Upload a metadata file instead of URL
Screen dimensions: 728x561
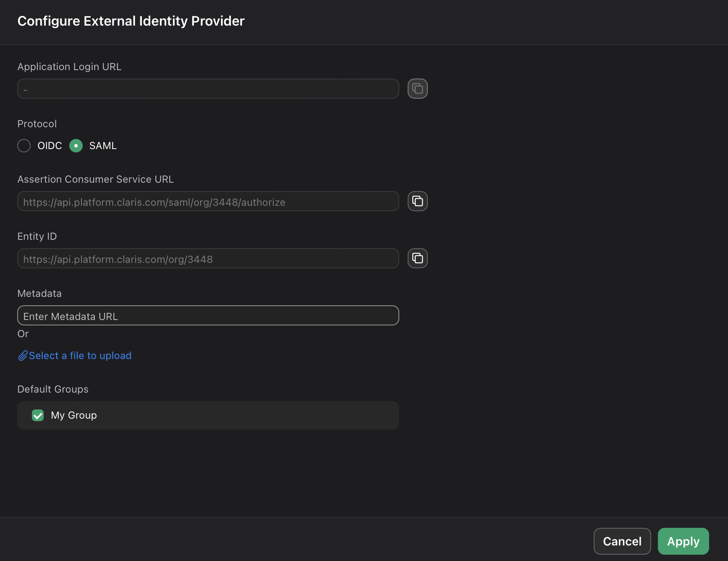click(x=80, y=355)
